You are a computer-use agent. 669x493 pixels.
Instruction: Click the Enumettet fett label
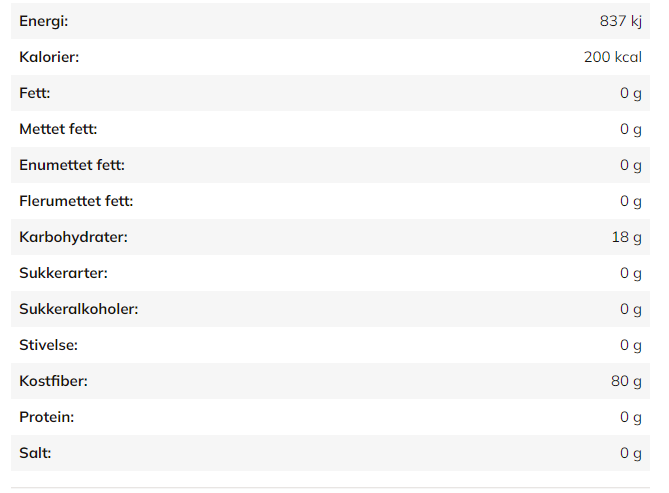pyautogui.click(x=72, y=165)
